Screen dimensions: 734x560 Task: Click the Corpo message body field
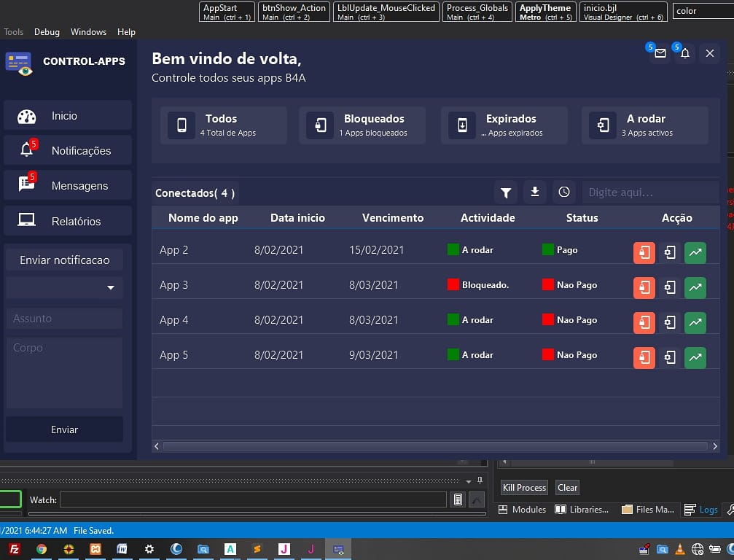pos(65,373)
